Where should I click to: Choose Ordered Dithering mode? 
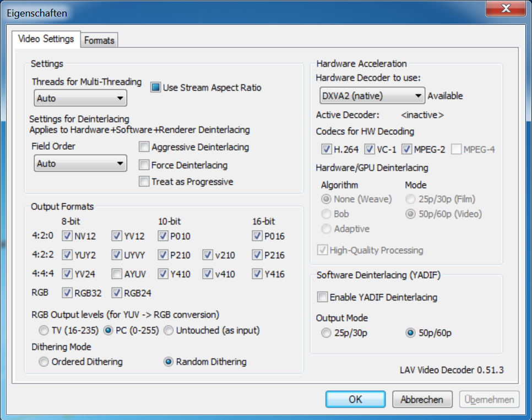point(44,362)
